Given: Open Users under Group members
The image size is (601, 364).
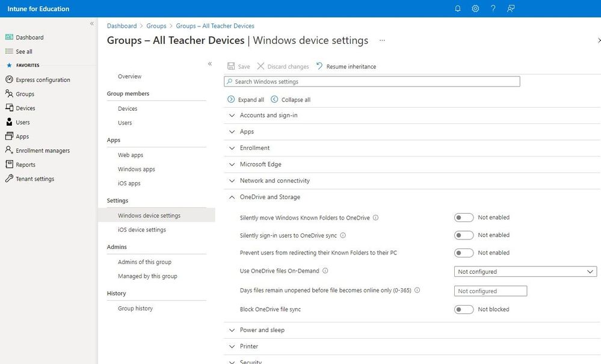Looking at the screenshot, I should (125, 123).
